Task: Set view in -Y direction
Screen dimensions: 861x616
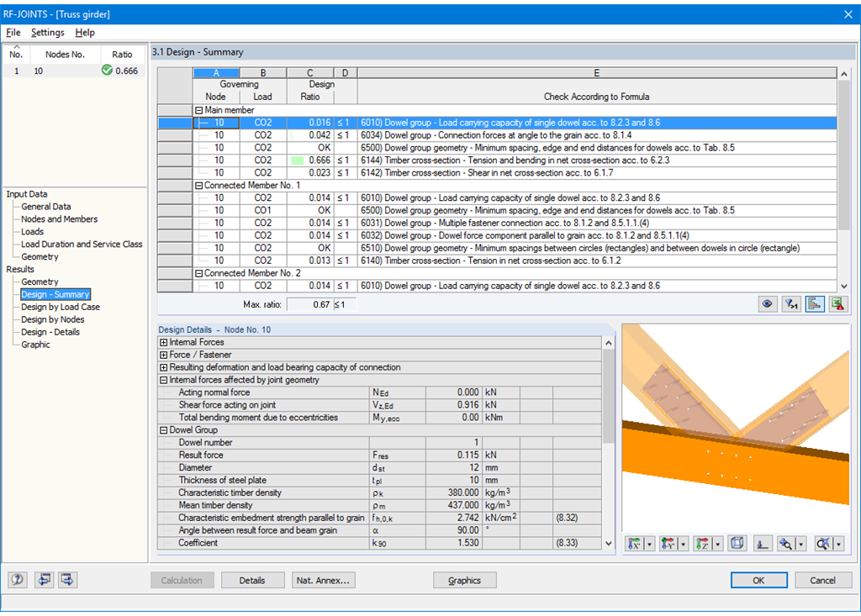Action: [x=668, y=544]
